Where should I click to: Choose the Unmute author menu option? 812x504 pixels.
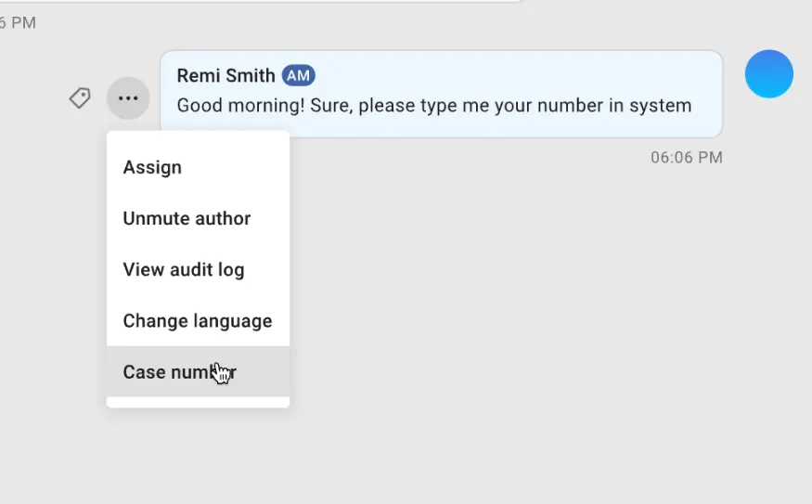tap(187, 219)
